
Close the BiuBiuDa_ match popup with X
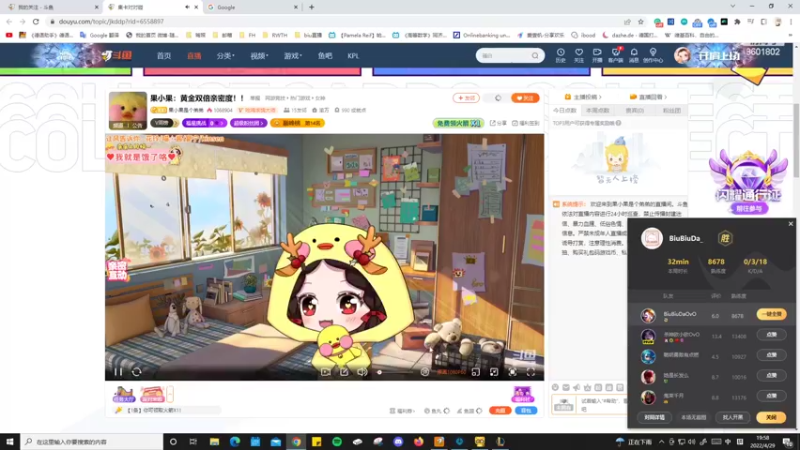(x=790, y=223)
